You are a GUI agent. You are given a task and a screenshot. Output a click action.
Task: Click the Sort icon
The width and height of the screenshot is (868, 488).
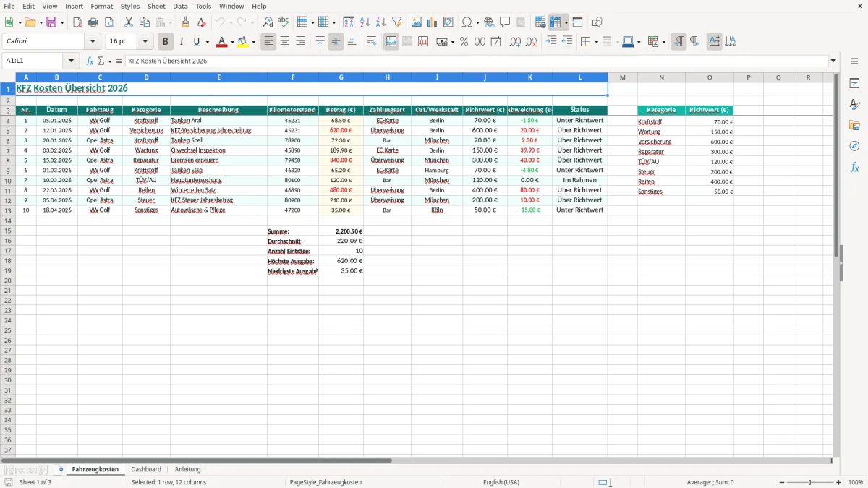pos(349,22)
